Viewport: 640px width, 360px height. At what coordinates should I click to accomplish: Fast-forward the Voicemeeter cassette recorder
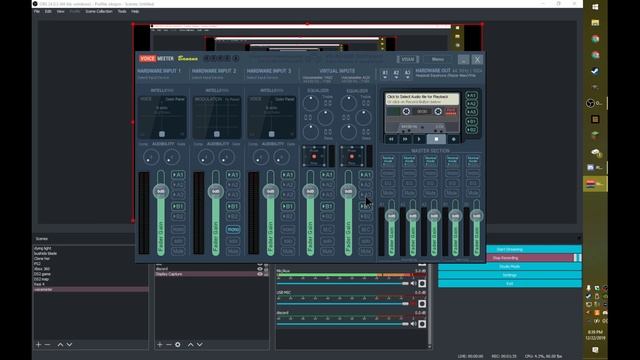click(405, 139)
